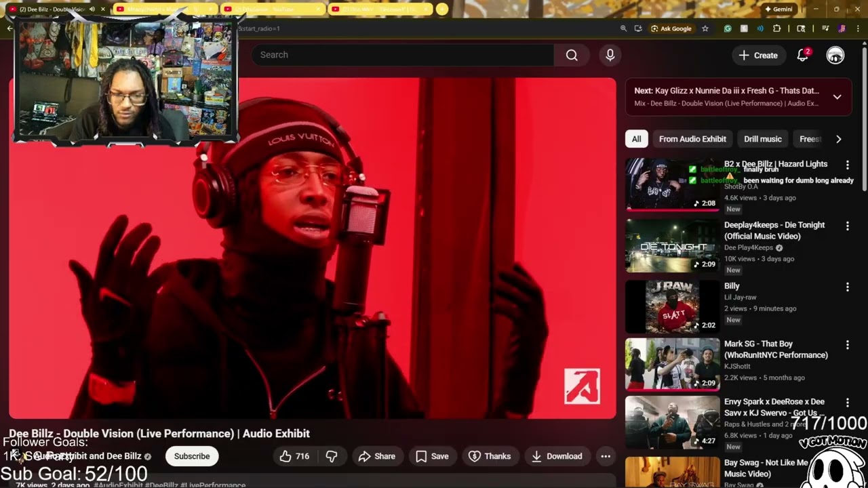Image resolution: width=868 pixels, height=488 pixels.
Task: Subscribe to Audio Exhibit channel
Action: [x=192, y=456]
